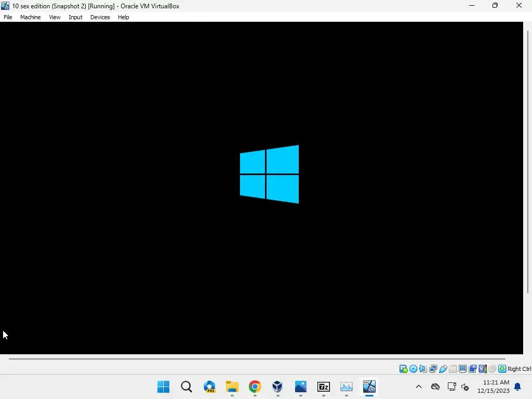The image size is (532, 399).
Task: Select the running VM taskbar icon
Action: tap(369, 387)
